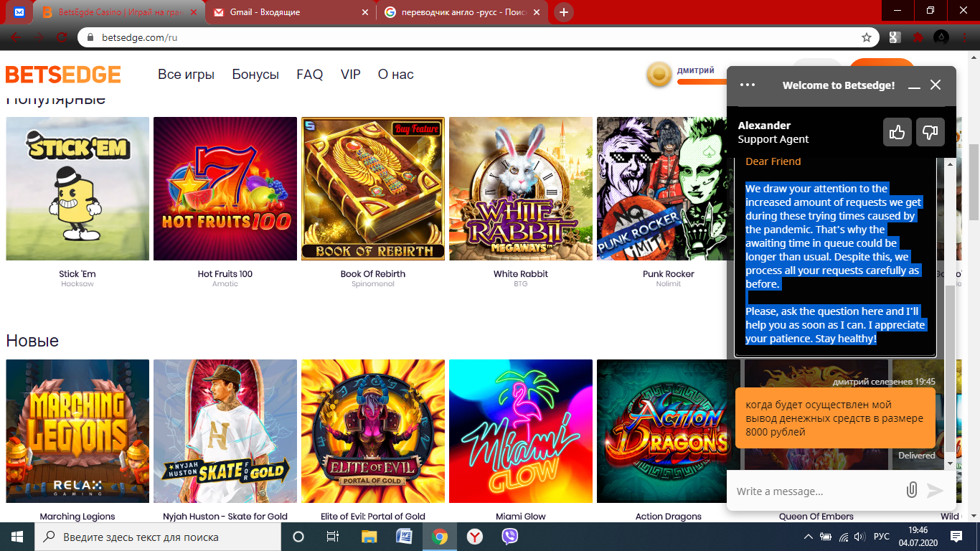The width and height of the screenshot is (980, 551).
Task: Open Viber from the taskbar
Action: pos(509,537)
